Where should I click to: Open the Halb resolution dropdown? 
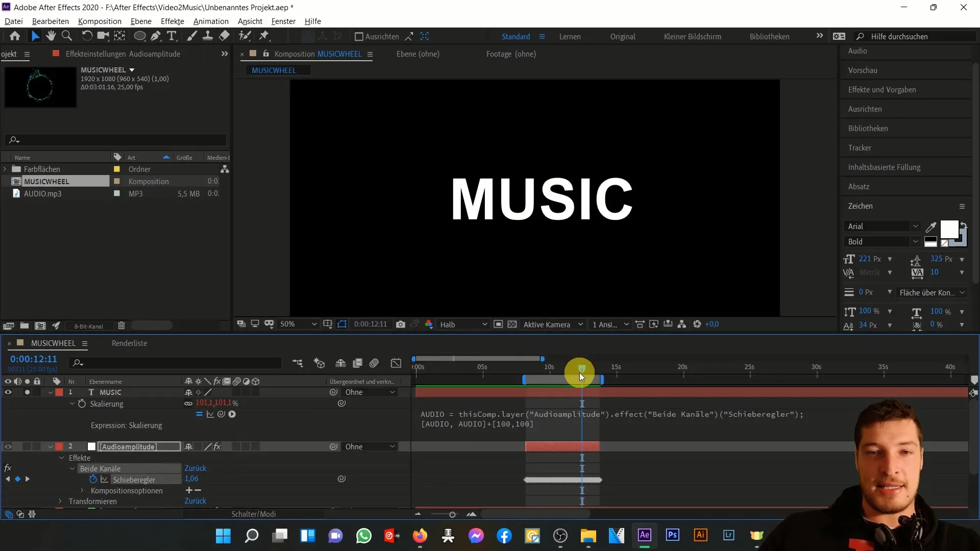[463, 324]
